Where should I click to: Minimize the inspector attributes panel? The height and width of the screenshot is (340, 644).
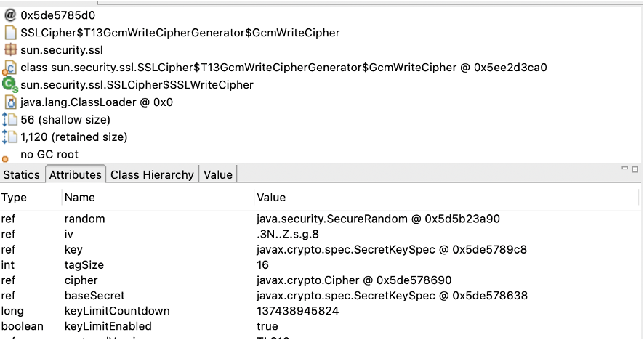(x=624, y=169)
